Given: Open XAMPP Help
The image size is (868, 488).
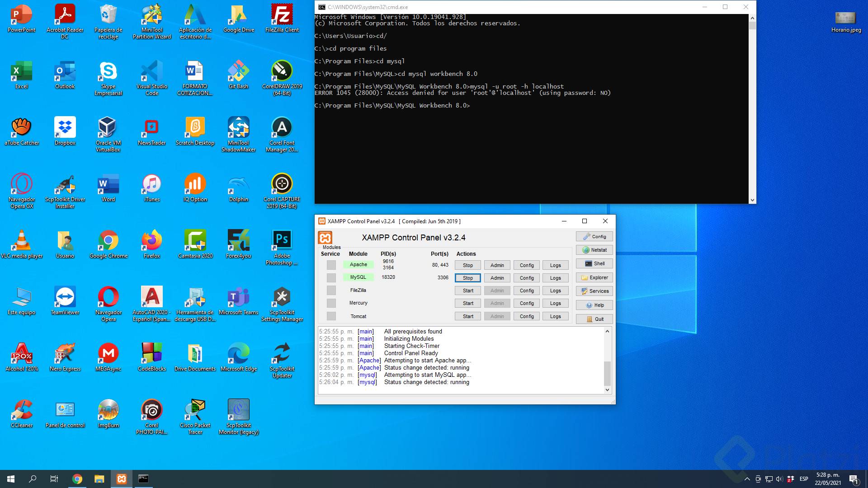Looking at the screenshot, I should [594, 305].
